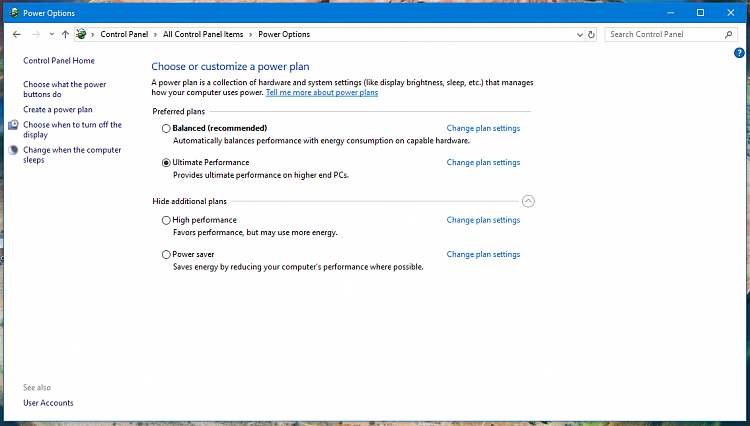Change plan settings for Power saver

[483, 254]
